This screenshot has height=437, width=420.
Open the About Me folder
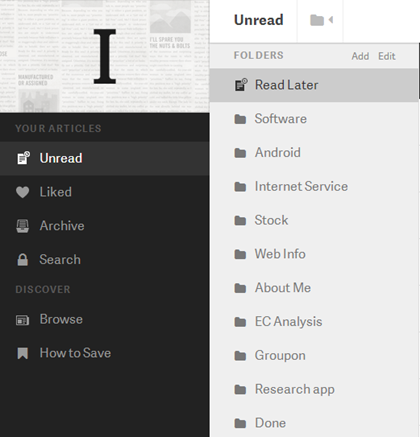(314, 288)
